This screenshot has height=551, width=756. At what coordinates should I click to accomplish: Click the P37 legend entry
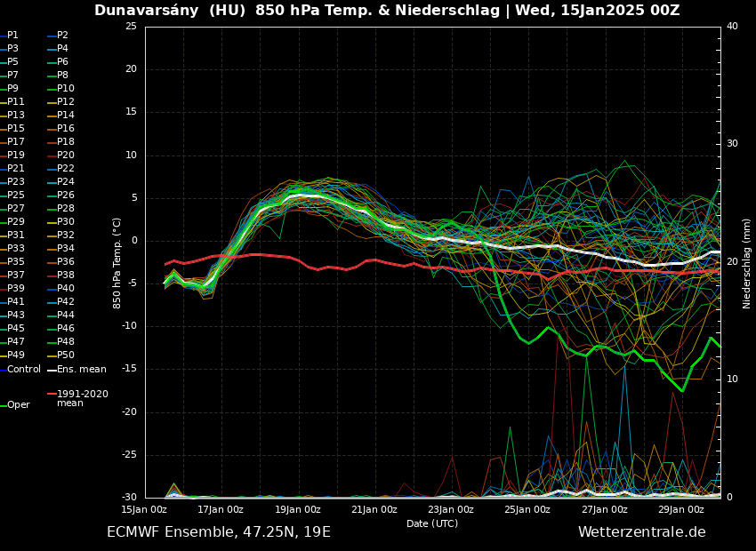click(x=16, y=275)
